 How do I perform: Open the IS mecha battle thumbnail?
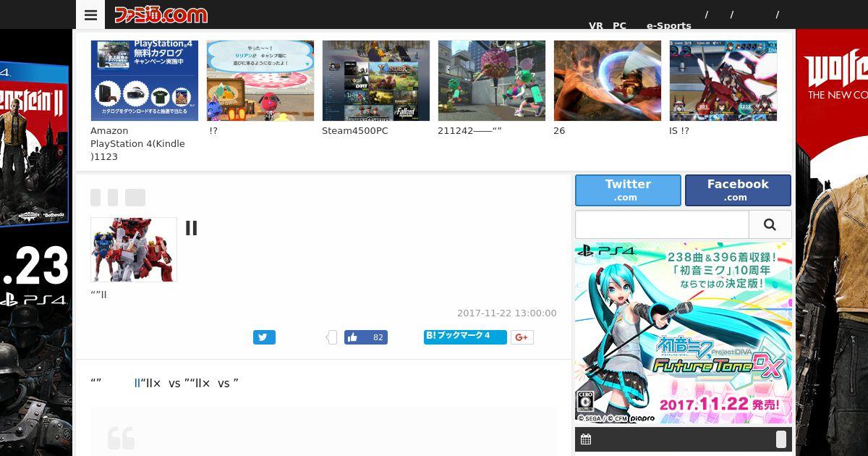(723, 80)
